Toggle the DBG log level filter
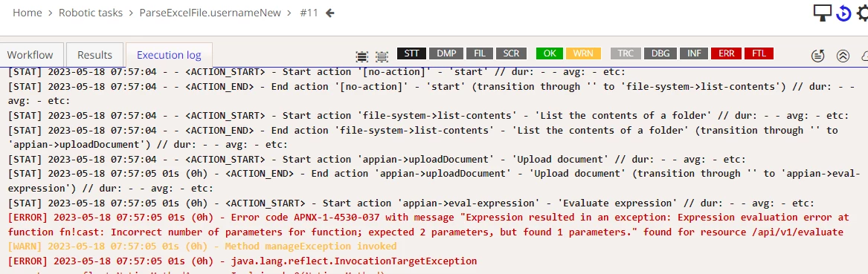This screenshot has width=868, height=274. (660, 53)
